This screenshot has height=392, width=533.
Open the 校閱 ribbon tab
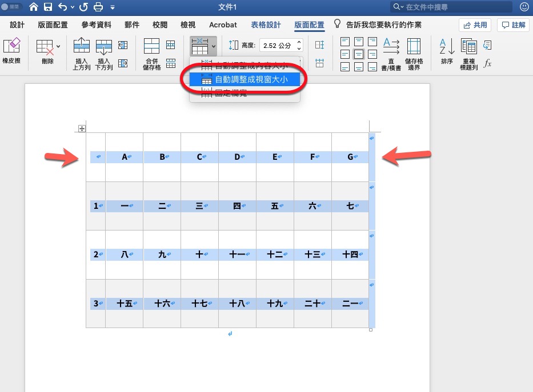159,25
